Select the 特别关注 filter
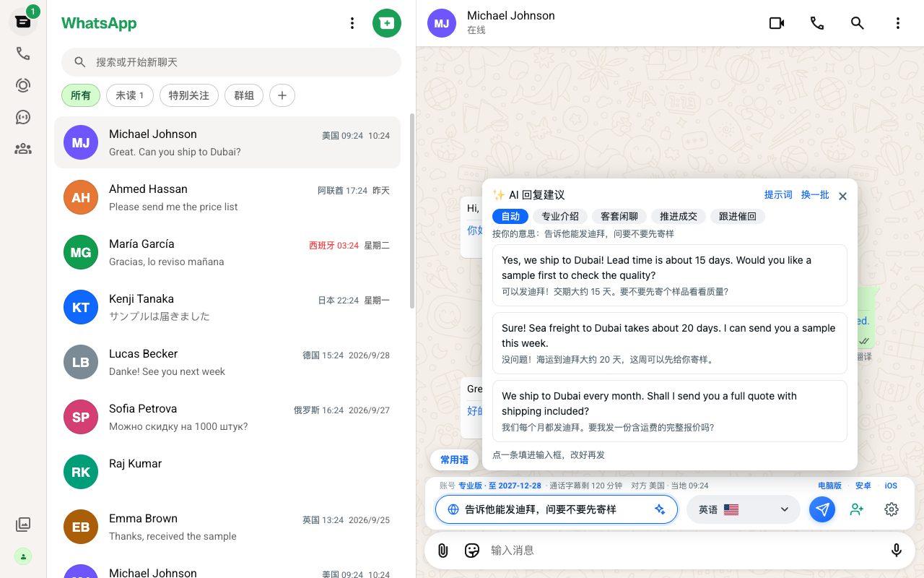The height and width of the screenshot is (578, 924). [189, 95]
